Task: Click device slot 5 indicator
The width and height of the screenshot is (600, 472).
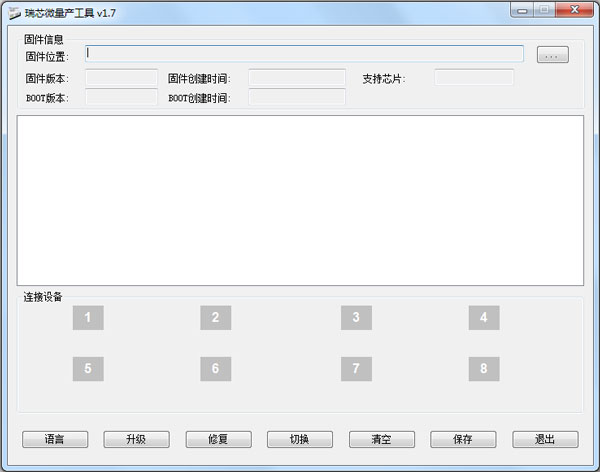Action: (x=88, y=369)
